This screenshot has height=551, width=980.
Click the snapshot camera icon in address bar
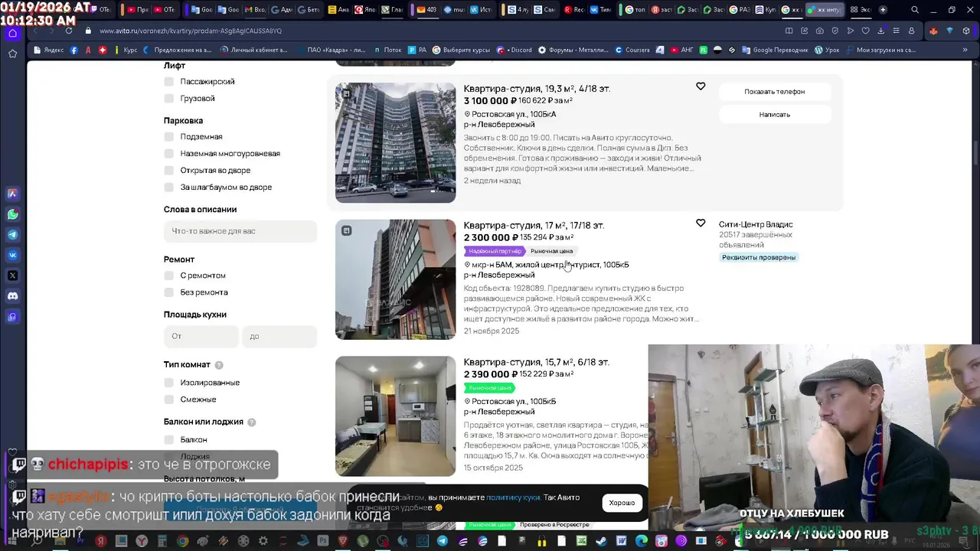[820, 31]
